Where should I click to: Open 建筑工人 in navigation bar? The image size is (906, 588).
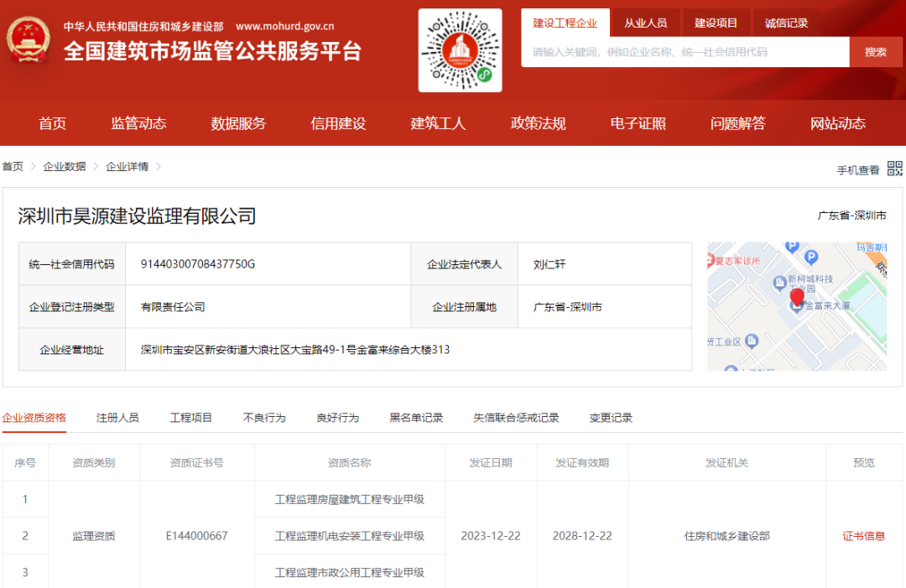point(438,122)
